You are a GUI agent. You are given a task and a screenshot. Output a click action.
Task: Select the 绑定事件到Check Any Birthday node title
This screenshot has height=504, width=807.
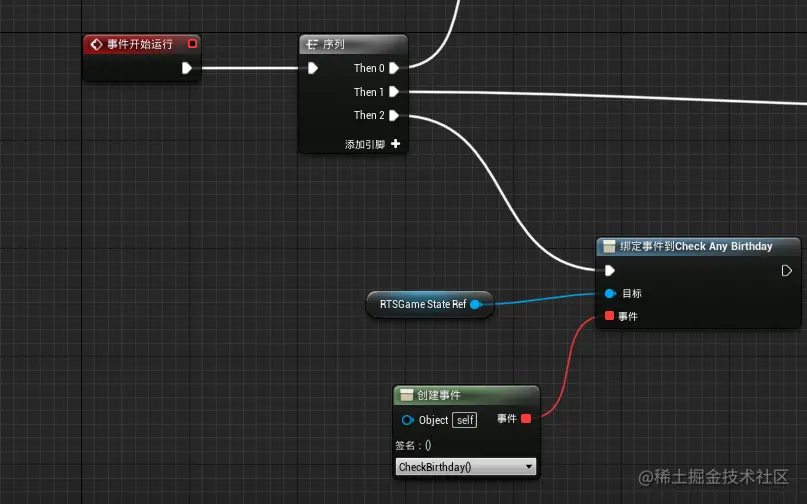tap(696, 247)
